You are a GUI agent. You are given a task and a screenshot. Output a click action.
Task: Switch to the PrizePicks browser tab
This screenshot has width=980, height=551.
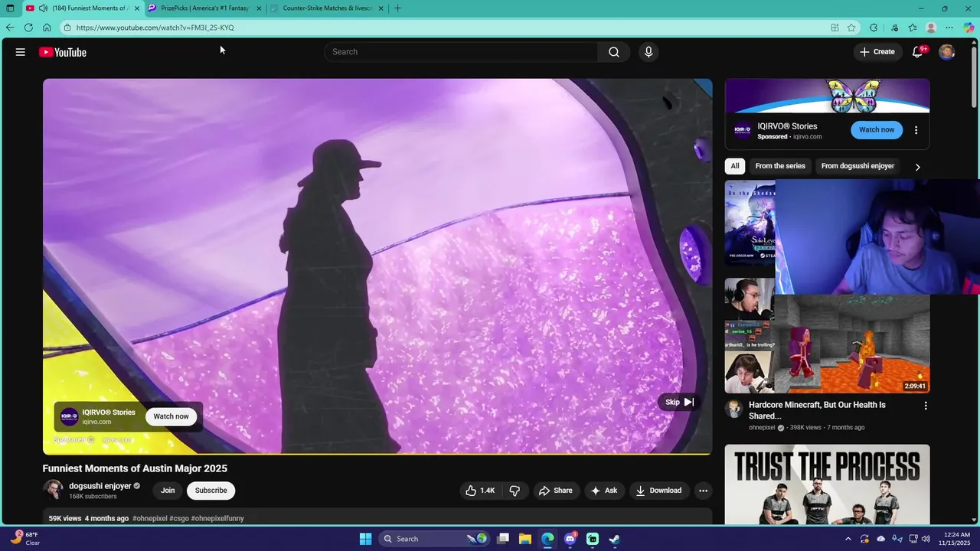pyautogui.click(x=204, y=8)
